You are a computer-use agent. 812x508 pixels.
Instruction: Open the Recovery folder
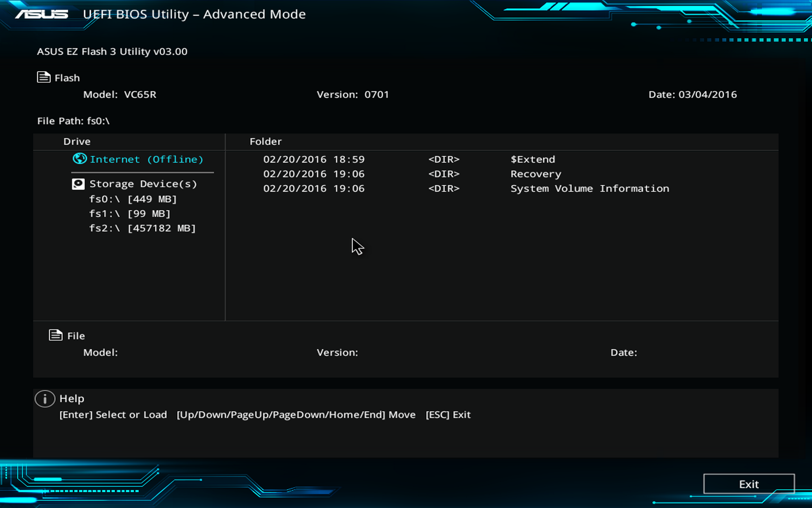(536, 174)
